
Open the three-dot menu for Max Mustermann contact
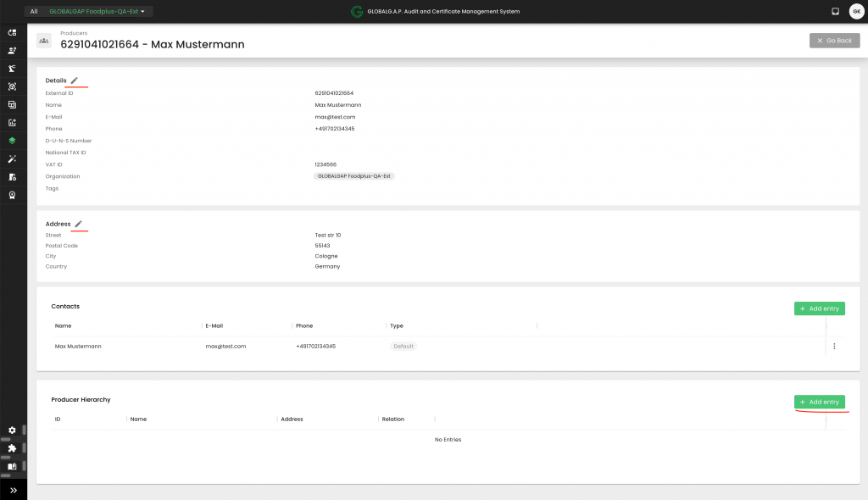point(834,346)
